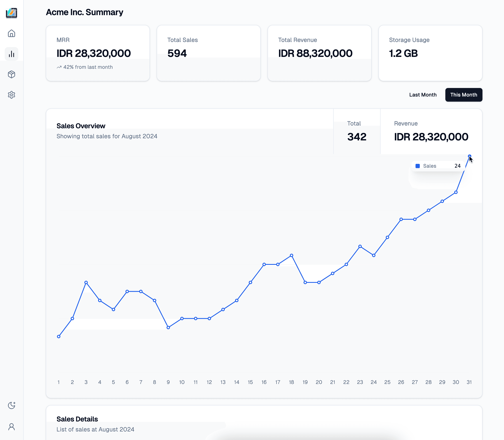The height and width of the screenshot is (440, 504).
Task: Switch to This Month tab
Action: click(x=464, y=95)
